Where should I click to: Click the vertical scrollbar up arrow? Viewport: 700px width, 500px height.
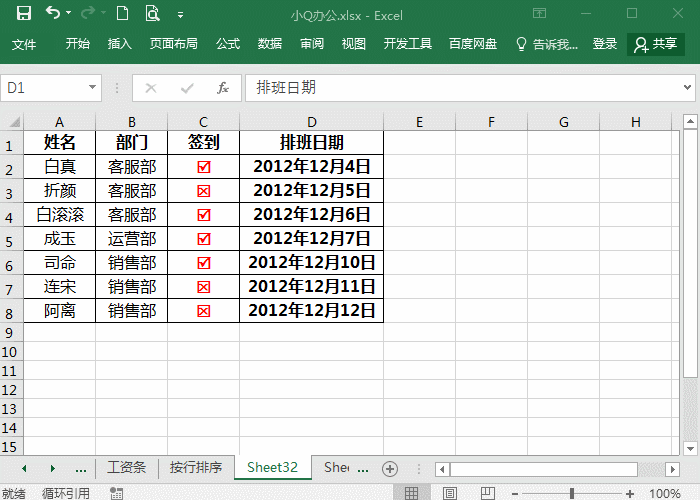click(690, 121)
